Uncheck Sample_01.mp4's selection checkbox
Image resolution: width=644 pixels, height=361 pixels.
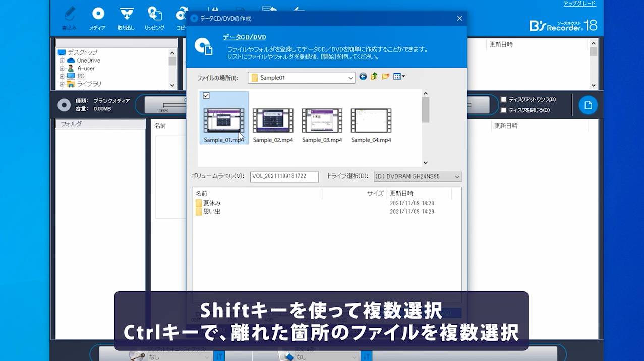pos(206,95)
